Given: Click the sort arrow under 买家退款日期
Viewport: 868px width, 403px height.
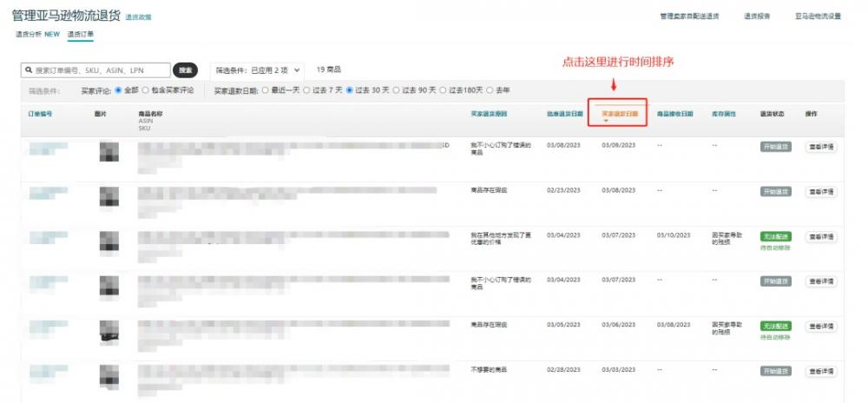Looking at the screenshot, I should pos(606,122).
